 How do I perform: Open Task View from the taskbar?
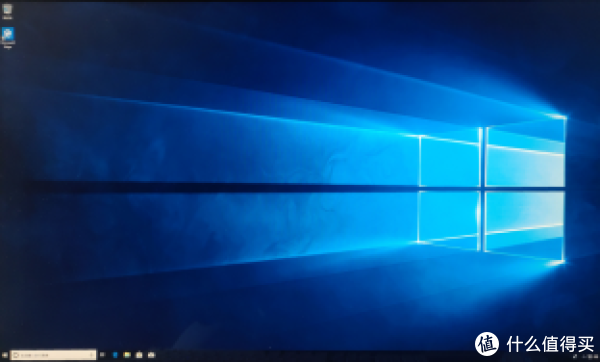click(102, 355)
